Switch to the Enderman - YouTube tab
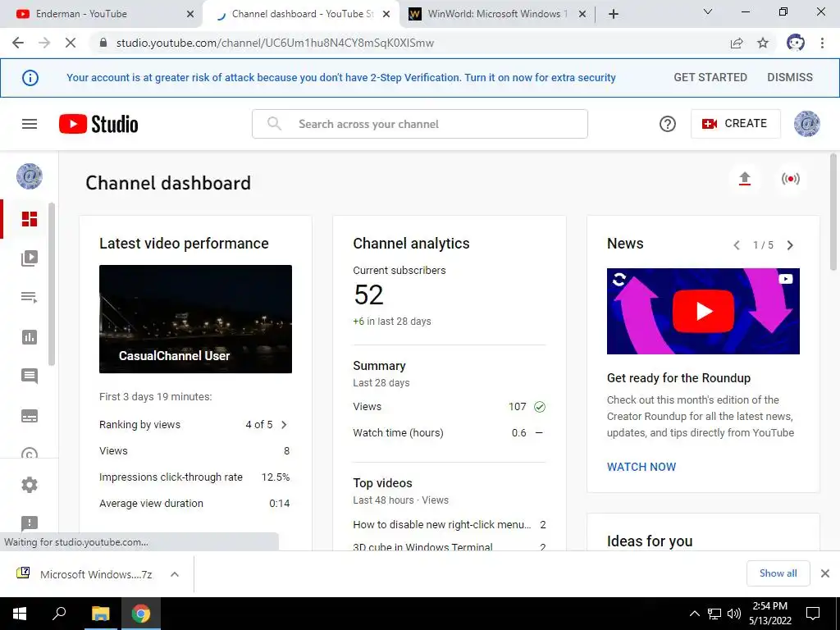The image size is (840, 630). [x=102, y=15]
